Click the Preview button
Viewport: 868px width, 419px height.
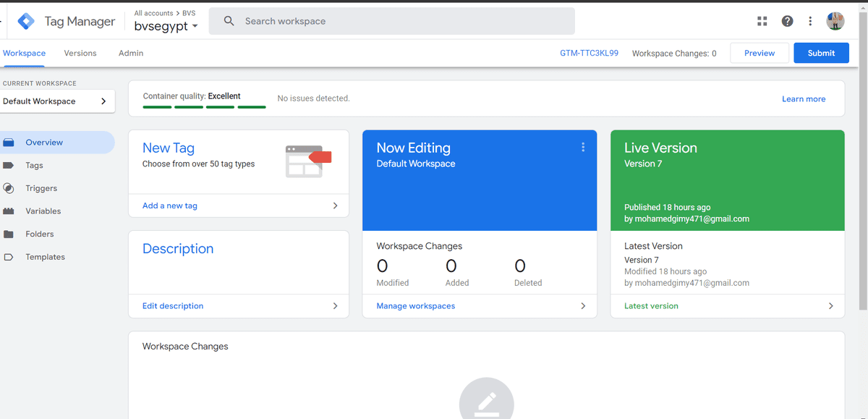coord(759,53)
